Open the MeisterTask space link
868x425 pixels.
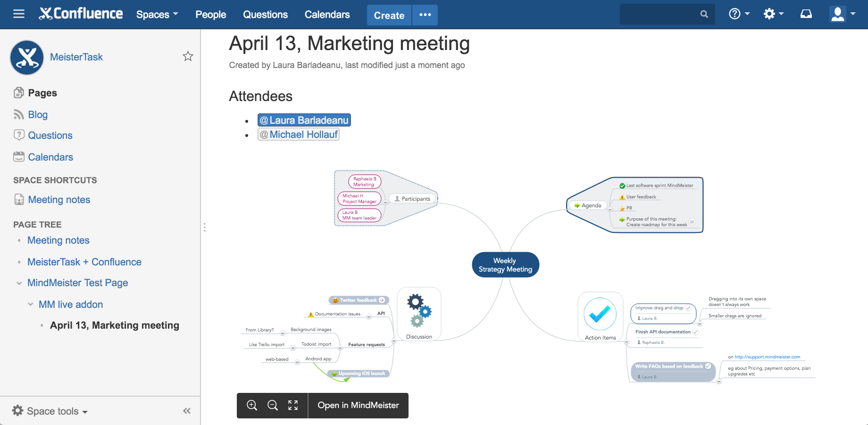(x=76, y=57)
